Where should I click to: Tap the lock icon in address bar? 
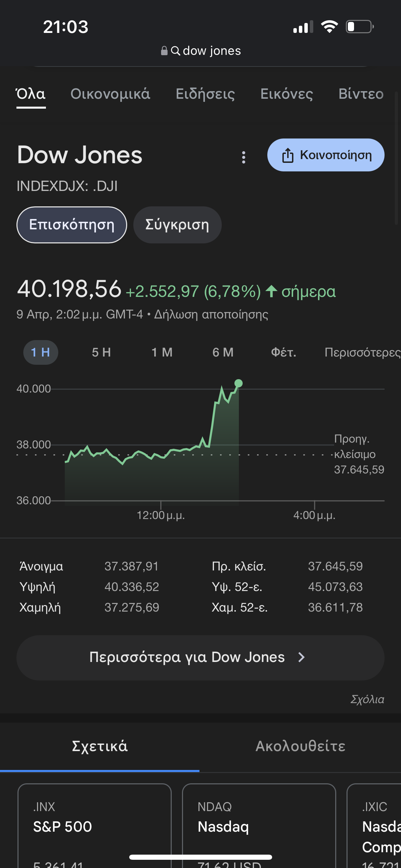coord(164,51)
